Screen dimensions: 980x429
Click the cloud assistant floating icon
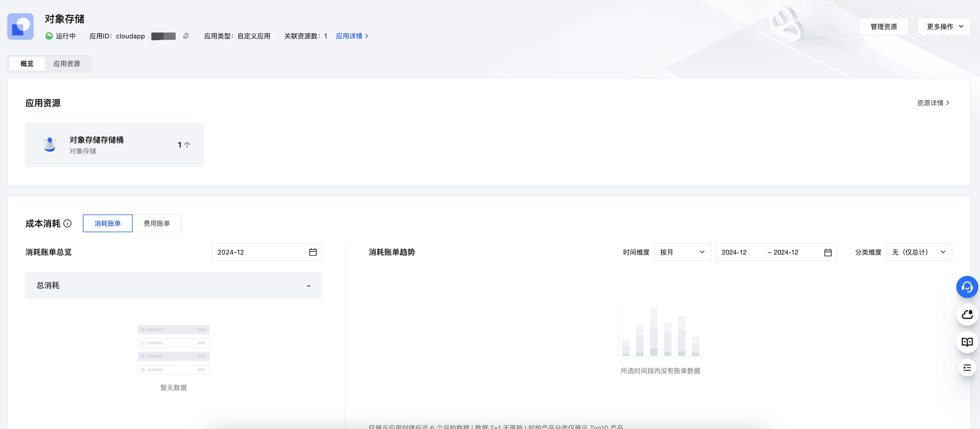click(x=967, y=314)
